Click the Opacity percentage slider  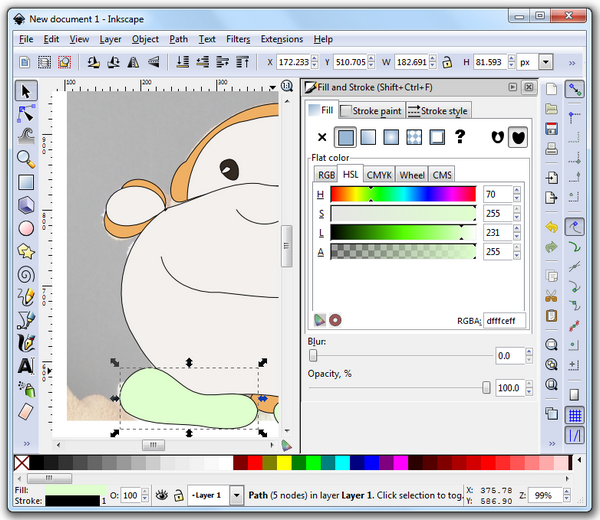click(x=399, y=388)
